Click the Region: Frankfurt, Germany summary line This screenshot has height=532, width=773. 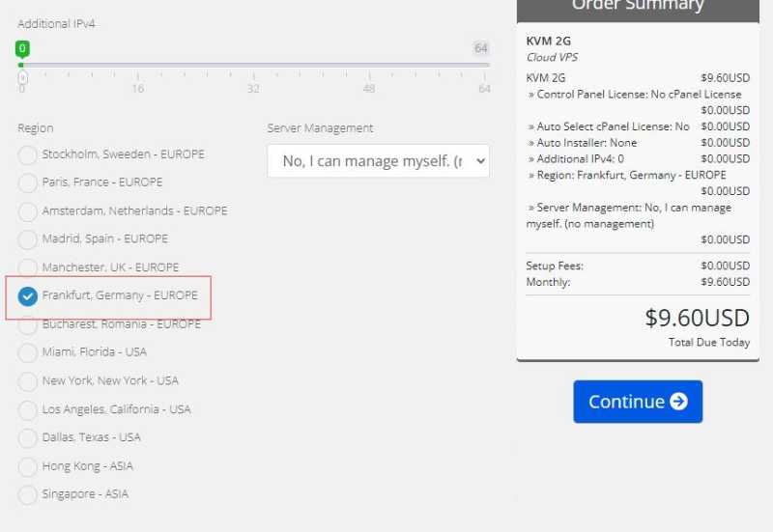point(627,176)
